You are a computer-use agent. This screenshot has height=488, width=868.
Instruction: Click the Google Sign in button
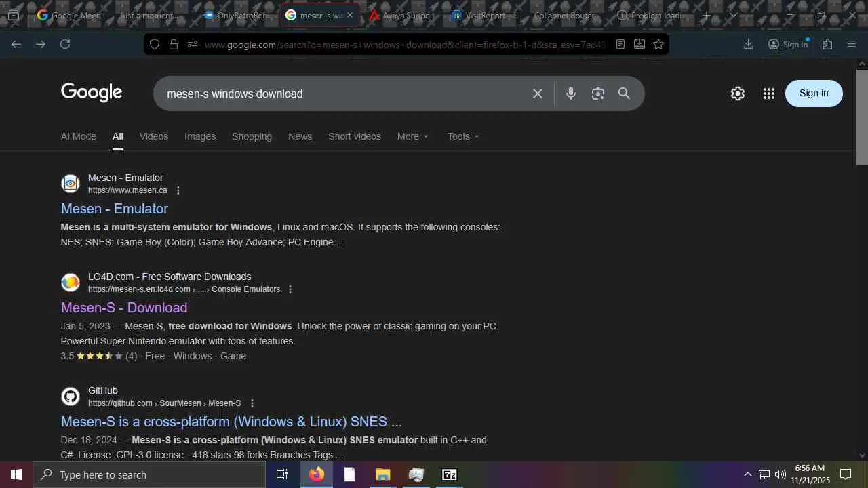coord(814,94)
